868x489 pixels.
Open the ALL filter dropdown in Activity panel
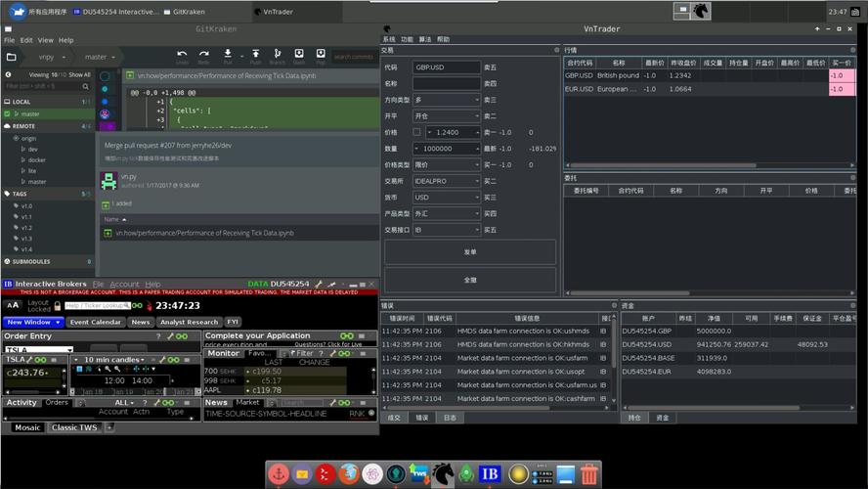tap(124, 403)
